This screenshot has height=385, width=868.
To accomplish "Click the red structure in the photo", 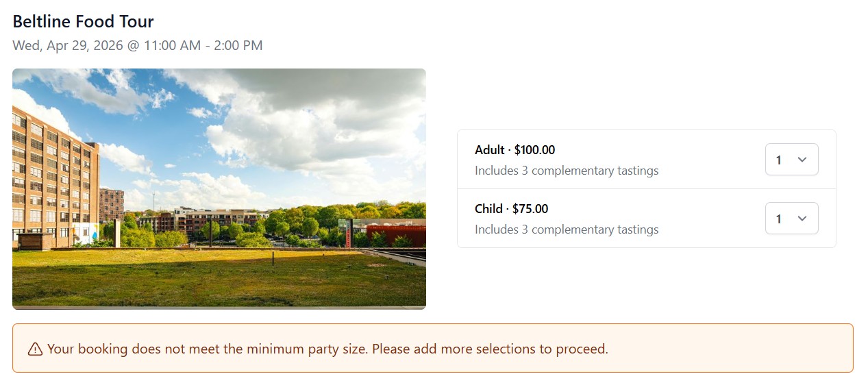I will (x=397, y=234).
